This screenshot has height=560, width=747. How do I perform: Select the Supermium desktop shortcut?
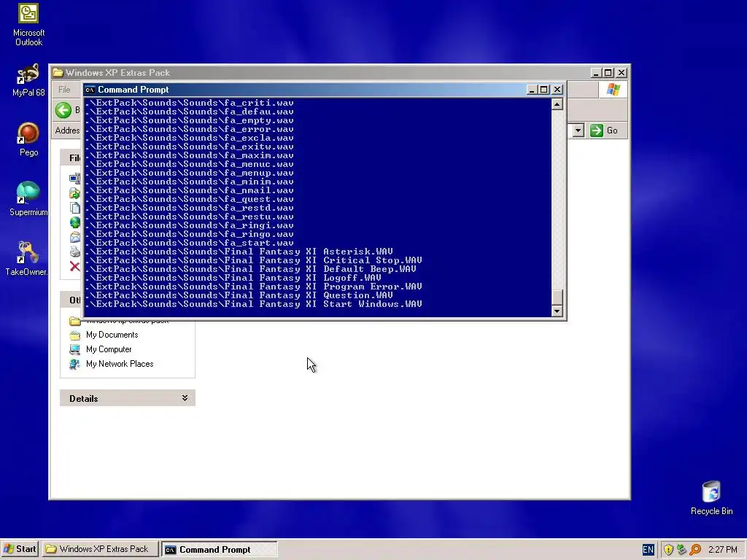(x=28, y=199)
